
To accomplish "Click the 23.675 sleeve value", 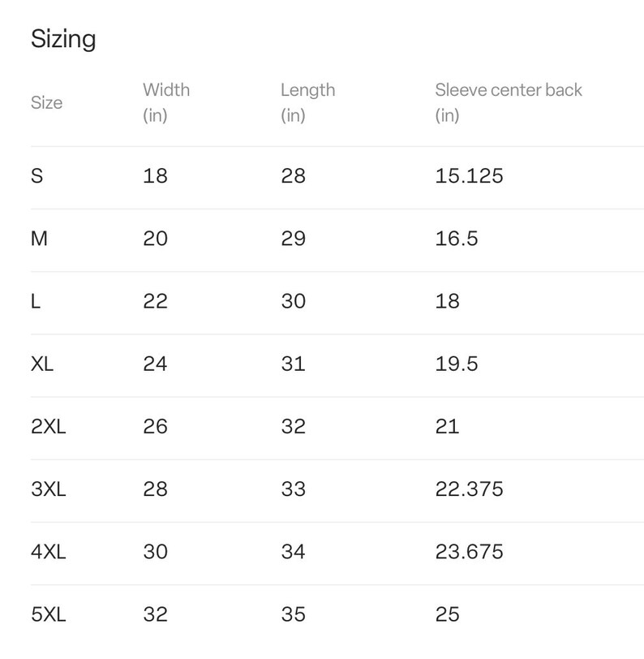I will click(469, 551).
